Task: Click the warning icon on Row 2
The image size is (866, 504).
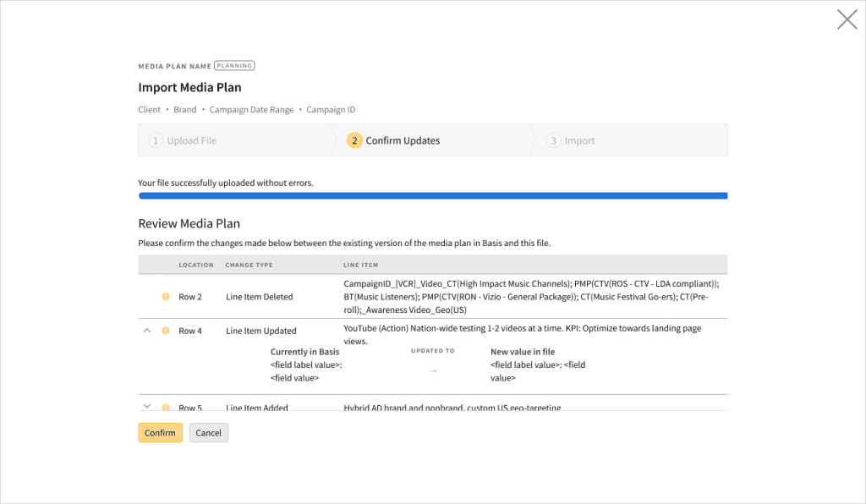Action: point(166,297)
